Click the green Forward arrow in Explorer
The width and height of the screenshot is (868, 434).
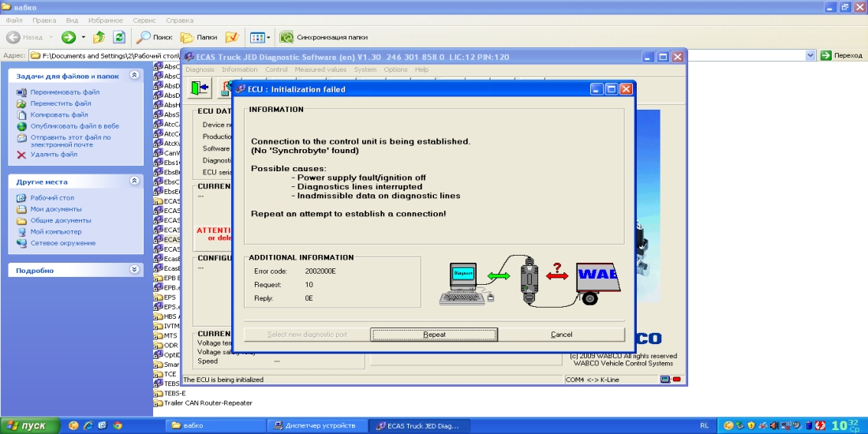(x=69, y=37)
